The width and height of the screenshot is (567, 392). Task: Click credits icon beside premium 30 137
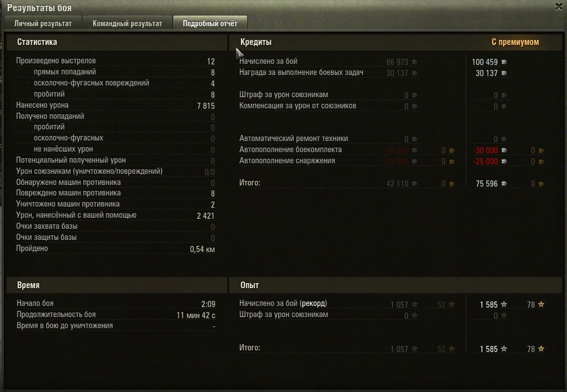pyautogui.click(x=504, y=73)
